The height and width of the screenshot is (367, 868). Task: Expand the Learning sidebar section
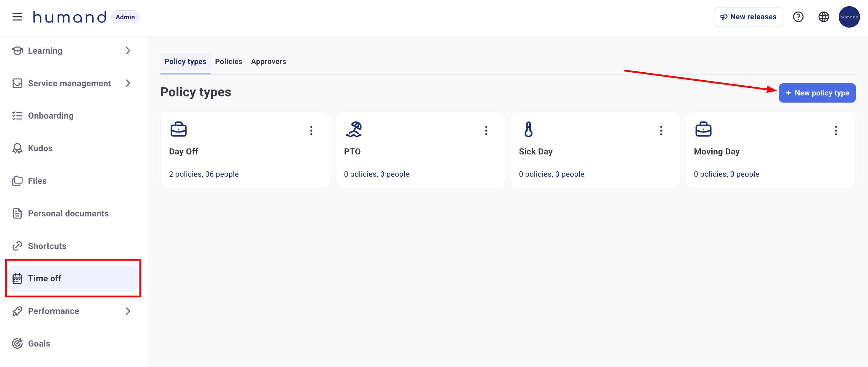click(128, 51)
